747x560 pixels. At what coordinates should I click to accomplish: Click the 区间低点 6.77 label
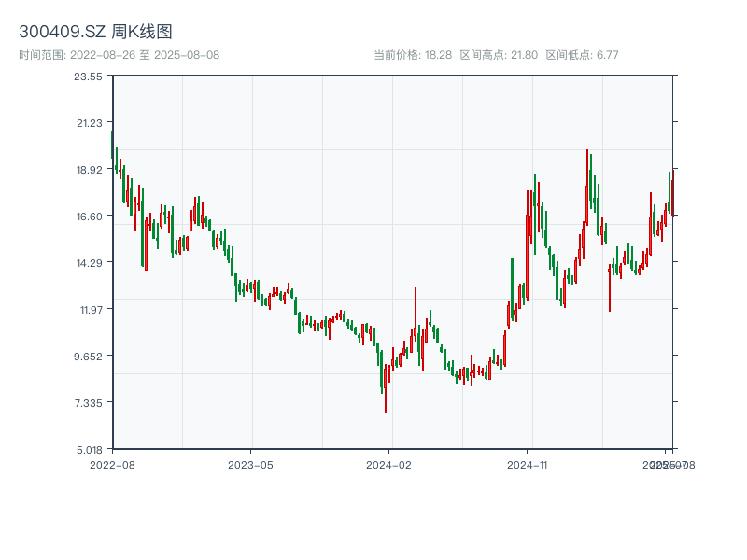(x=582, y=55)
